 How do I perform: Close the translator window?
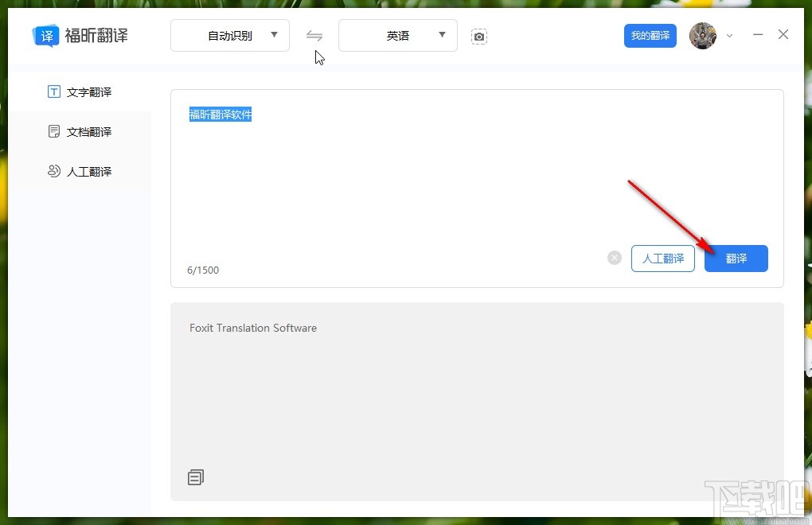783,35
